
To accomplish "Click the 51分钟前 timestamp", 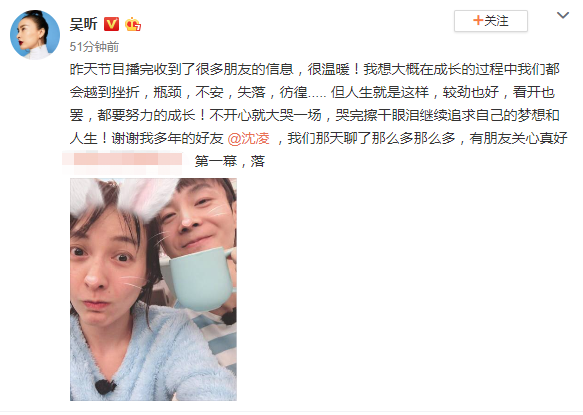I will coord(94,47).
